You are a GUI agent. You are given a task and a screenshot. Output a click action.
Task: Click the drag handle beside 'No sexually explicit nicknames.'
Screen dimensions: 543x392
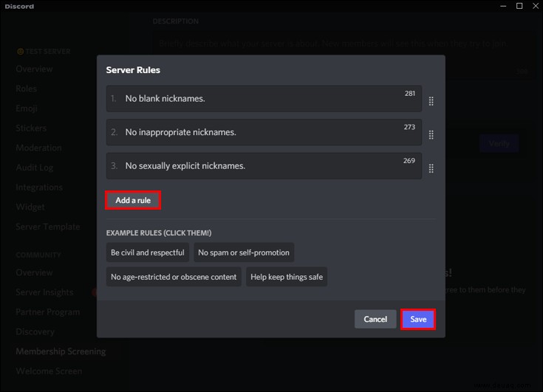tap(431, 168)
